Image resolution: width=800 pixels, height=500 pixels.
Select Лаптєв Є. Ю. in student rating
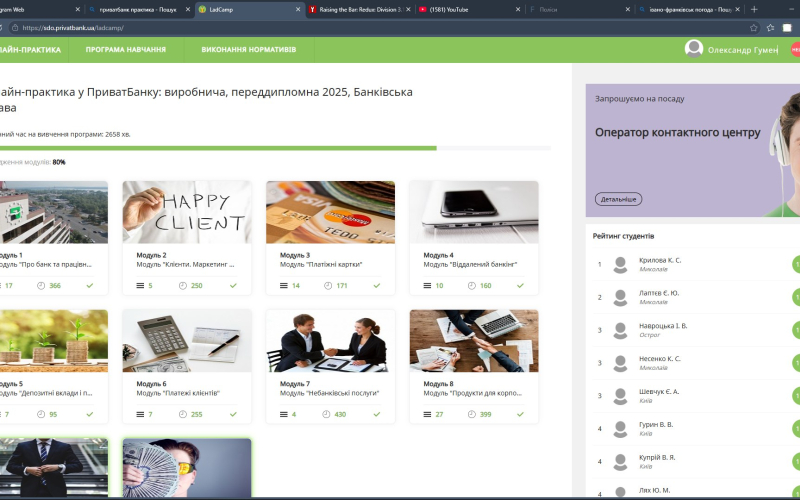click(659, 293)
